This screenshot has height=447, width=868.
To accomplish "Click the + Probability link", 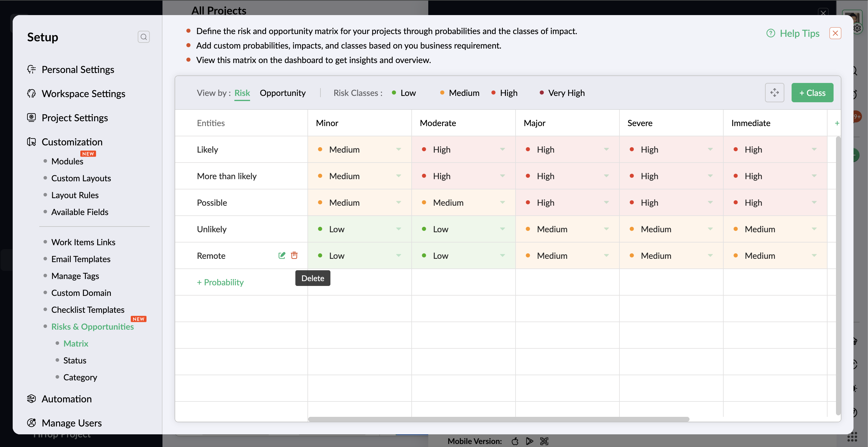I will coord(220,282).
